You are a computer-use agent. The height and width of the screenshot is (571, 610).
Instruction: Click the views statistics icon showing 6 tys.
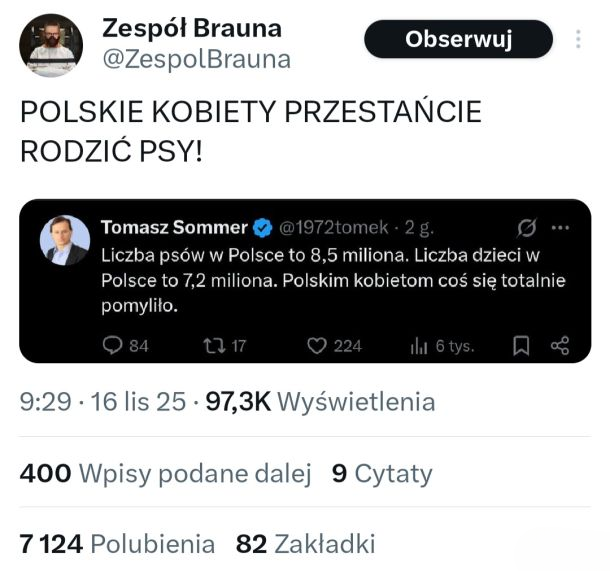pyautogui.click(x=419, y=346)
